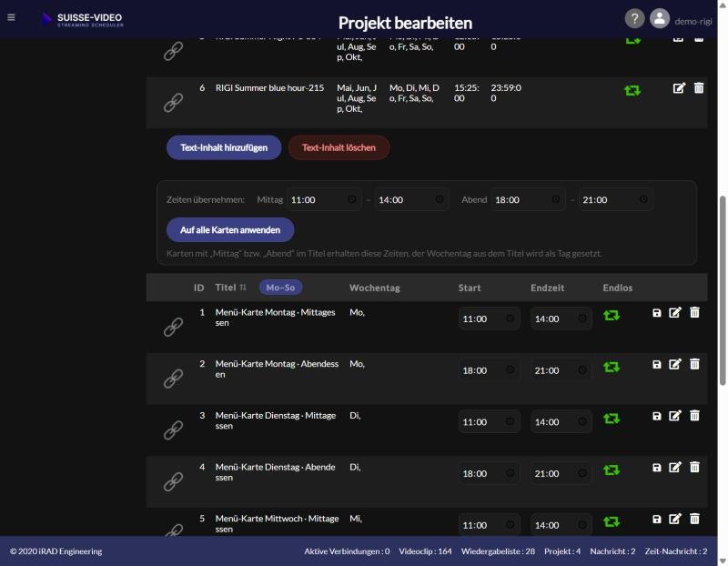Screen dimensions: 728x566
Task: Delete the Menü-Karte Dienstag Mittagessen row
Action: (694, 416)
